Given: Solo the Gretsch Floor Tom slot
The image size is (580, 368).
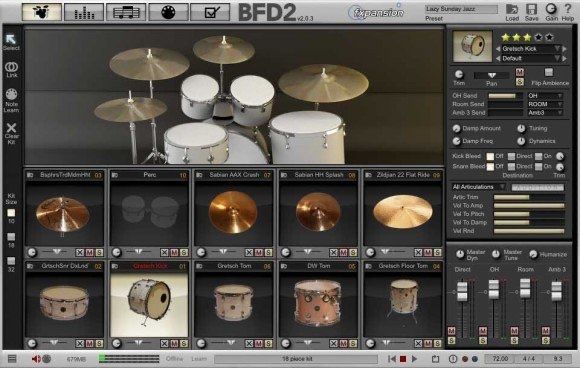Looking at the screenshot, I should click(x=438, y=344).
